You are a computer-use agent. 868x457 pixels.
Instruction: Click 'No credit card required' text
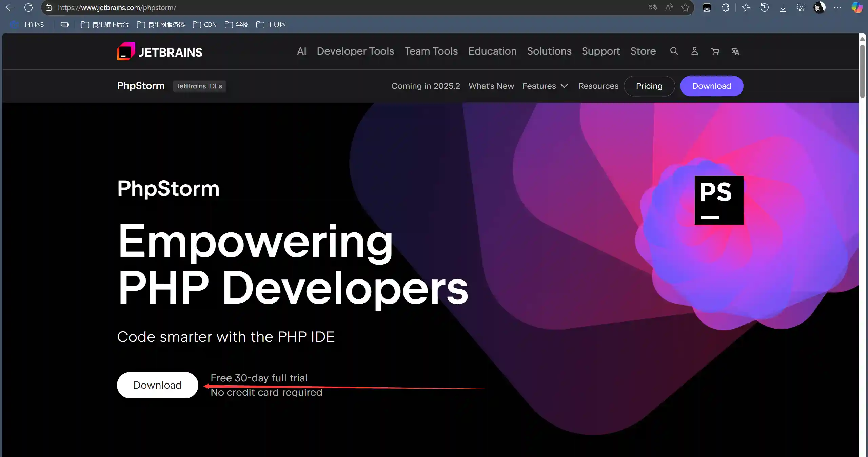[266, 392]
